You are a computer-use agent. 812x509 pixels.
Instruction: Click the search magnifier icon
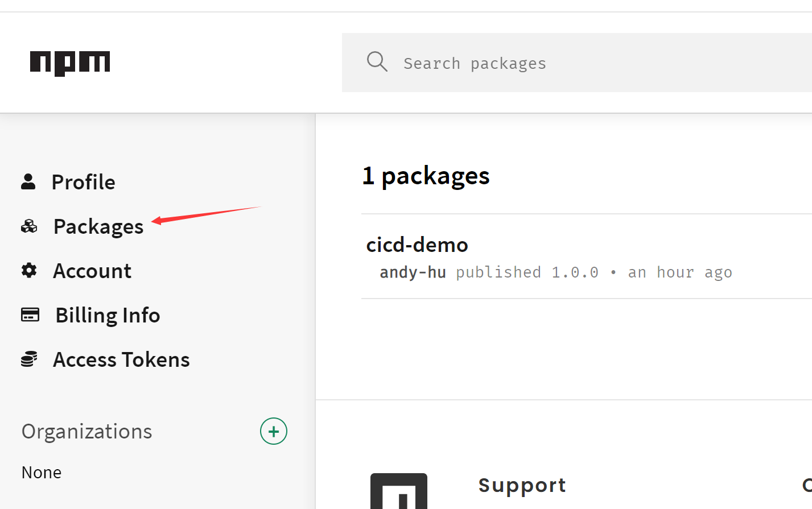377,61
